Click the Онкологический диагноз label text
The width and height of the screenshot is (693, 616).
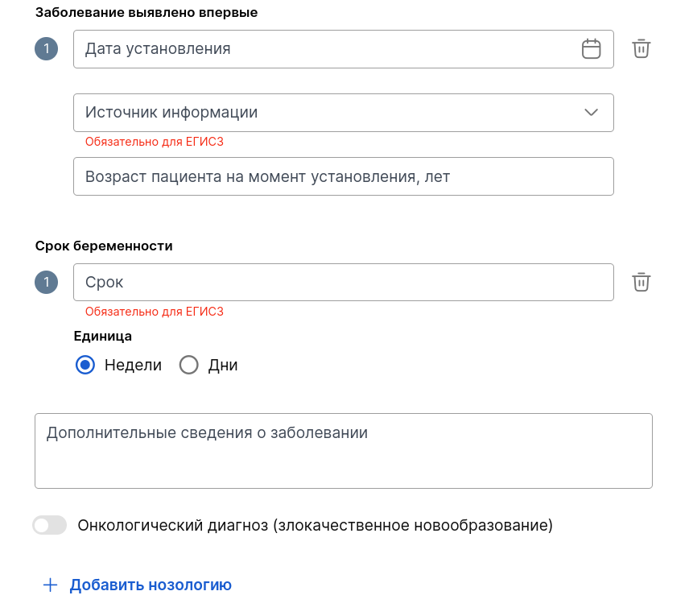316,525
